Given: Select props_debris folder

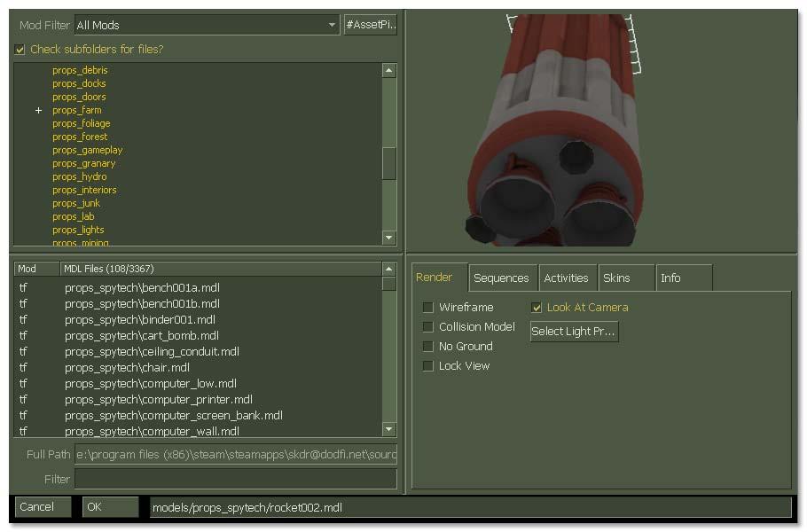Looking at the screenshot, I should coord(80,70).
